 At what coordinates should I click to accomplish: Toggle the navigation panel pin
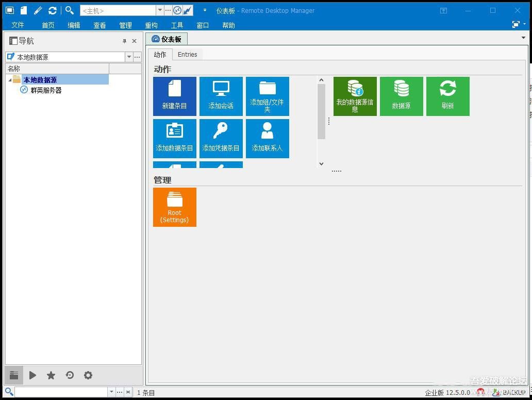124,41
